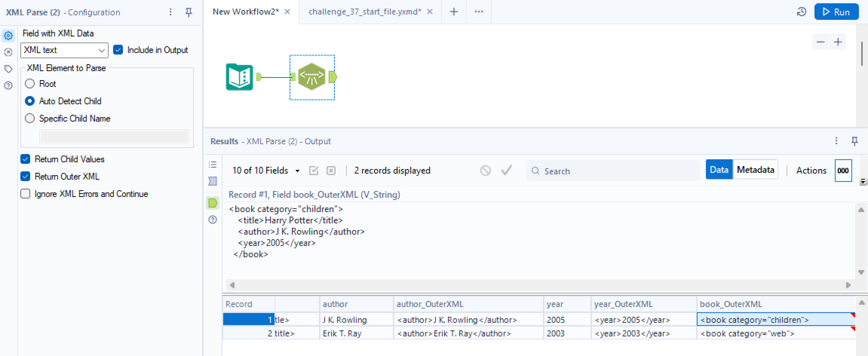Viewport: 868px width, 356px height.
Task: Uncheck Include in Output checkbox
Action: tap(118, 50)
